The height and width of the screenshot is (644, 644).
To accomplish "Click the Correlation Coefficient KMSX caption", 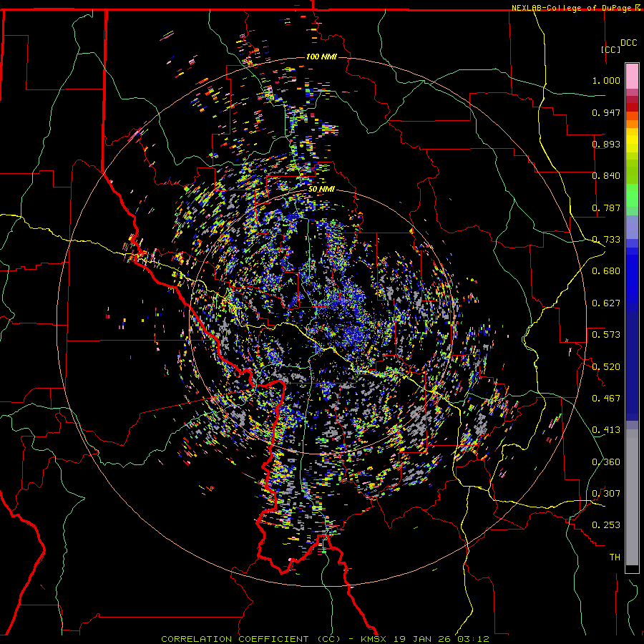I will pyautogui.click(x=325, y=639).
